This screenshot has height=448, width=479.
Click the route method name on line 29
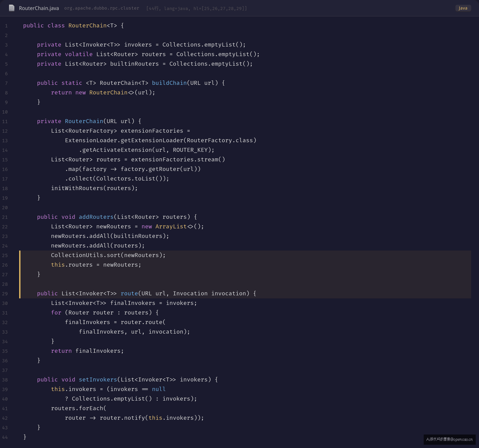point(129,293)
